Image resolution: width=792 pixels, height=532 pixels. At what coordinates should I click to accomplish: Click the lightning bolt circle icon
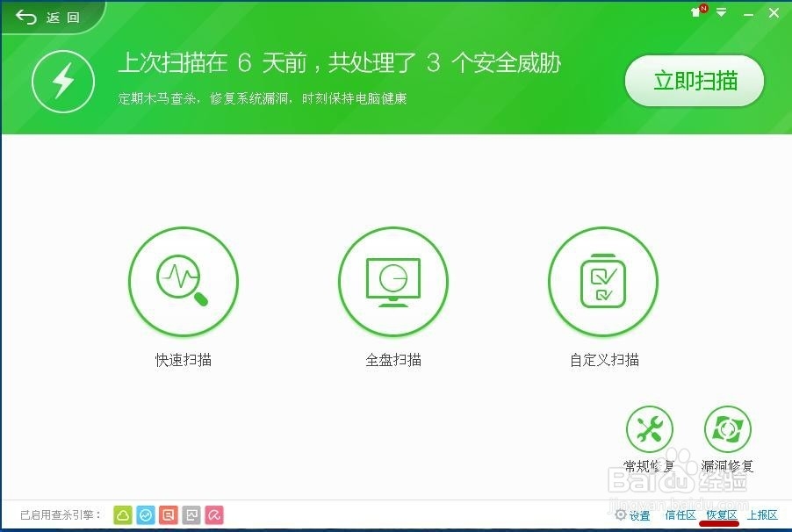(63, 81)
